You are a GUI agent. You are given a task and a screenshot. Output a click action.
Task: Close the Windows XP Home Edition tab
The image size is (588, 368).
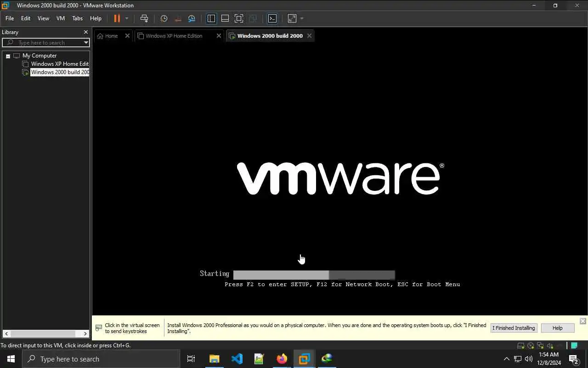pos(219,36)
